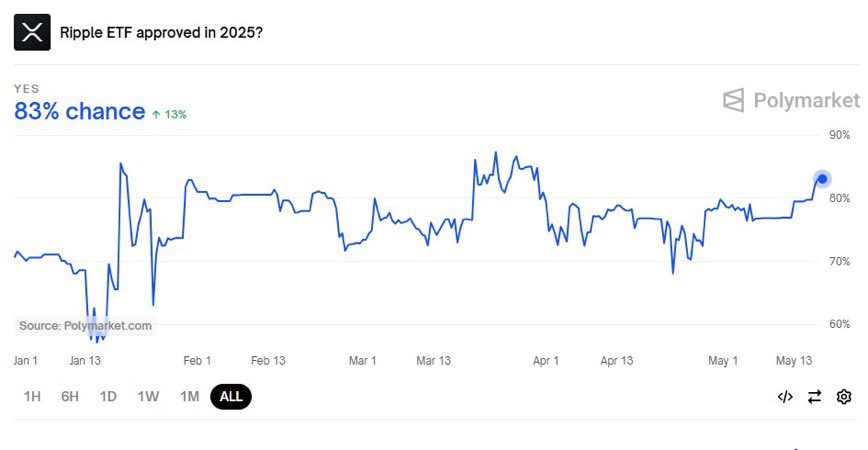Select the 1H time range
This screenshot has height=450, width=868.
(32, 397)
